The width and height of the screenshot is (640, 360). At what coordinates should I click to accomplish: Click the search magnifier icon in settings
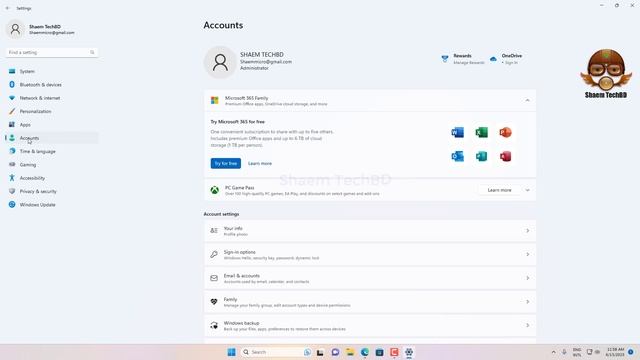click(92, 52)
